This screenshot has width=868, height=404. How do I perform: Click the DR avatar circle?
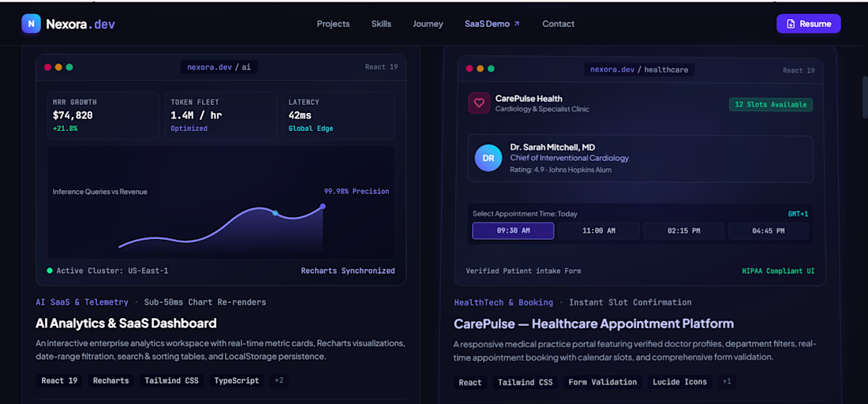point(488,159)
